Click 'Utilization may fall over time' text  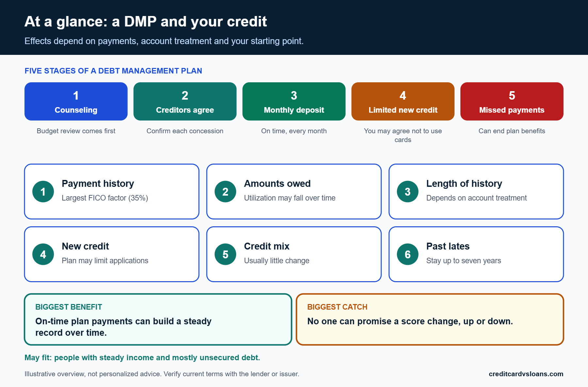289,198
